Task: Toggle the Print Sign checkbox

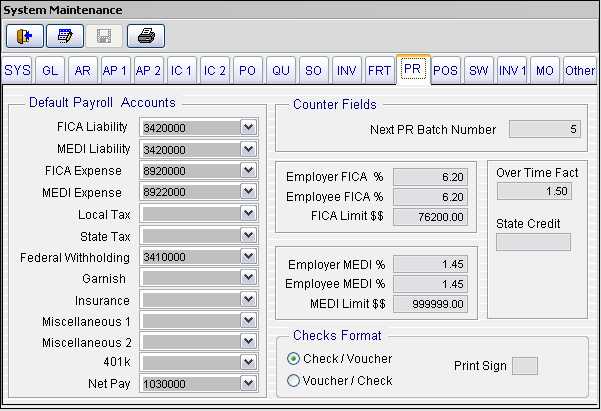Action: pyautogui.click(x=525, y=366)
